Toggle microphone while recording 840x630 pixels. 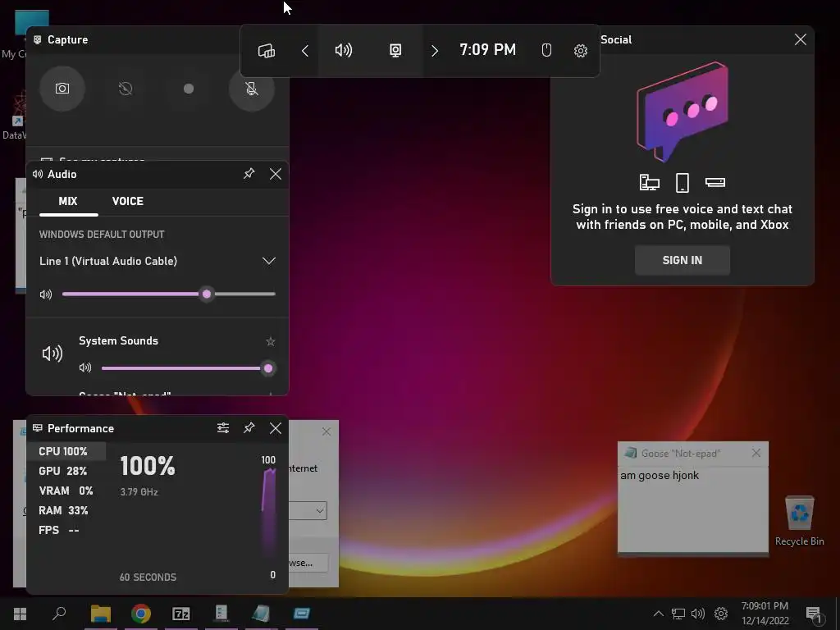tap(251, 89)
